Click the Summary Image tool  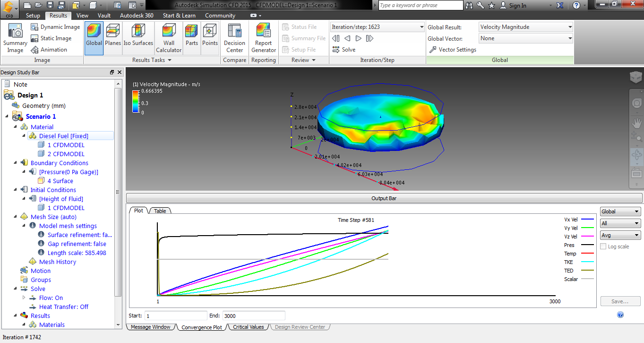click(15, 37)
